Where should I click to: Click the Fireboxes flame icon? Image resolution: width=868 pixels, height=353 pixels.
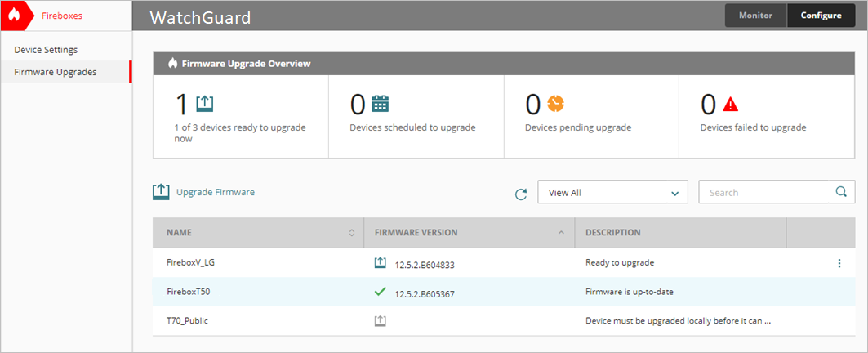15,16
